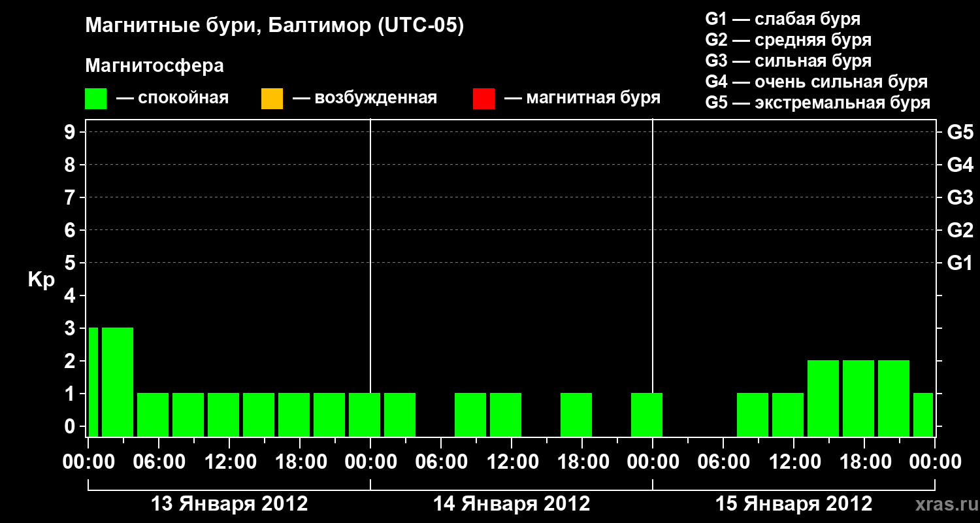Screen dimensions: 980x523
Task: Click the '15 Января 2012' date label
Action: click(x=794, y=504)
